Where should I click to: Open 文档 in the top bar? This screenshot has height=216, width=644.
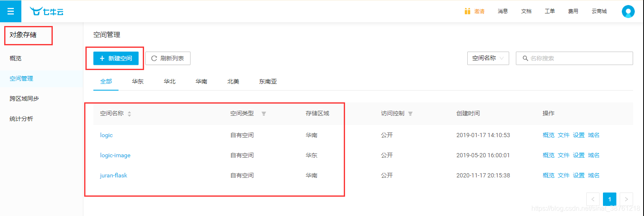526,11
